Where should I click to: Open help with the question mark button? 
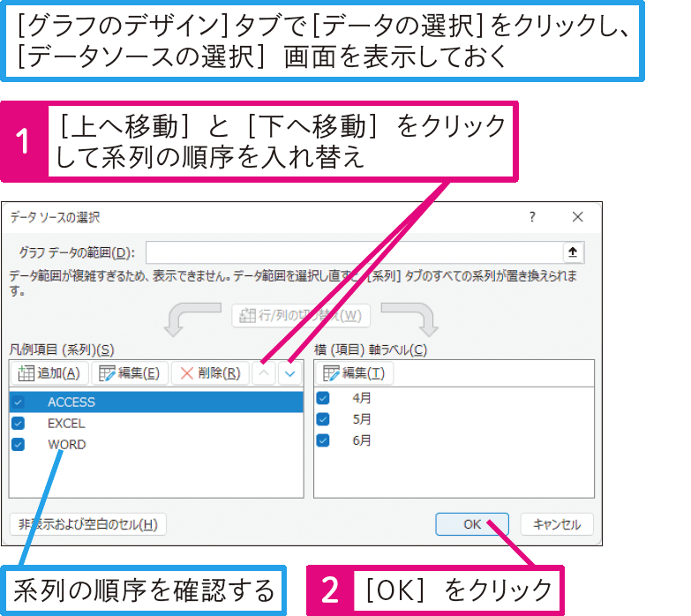pos(532,217)
